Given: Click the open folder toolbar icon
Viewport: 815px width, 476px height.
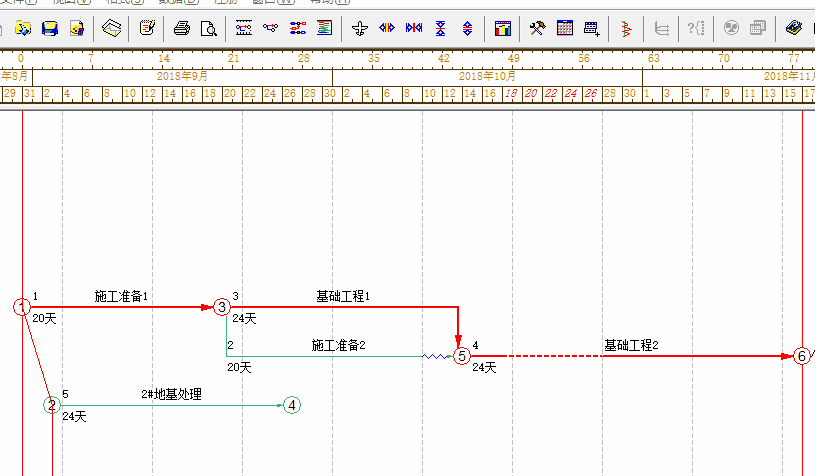Looking at the screenshot, I should (22, 28).
